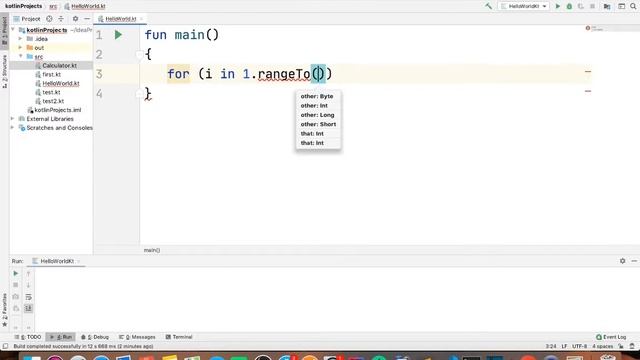Expand External Libraries node
This screenshot has width=640, height=360.
[13, 119]
